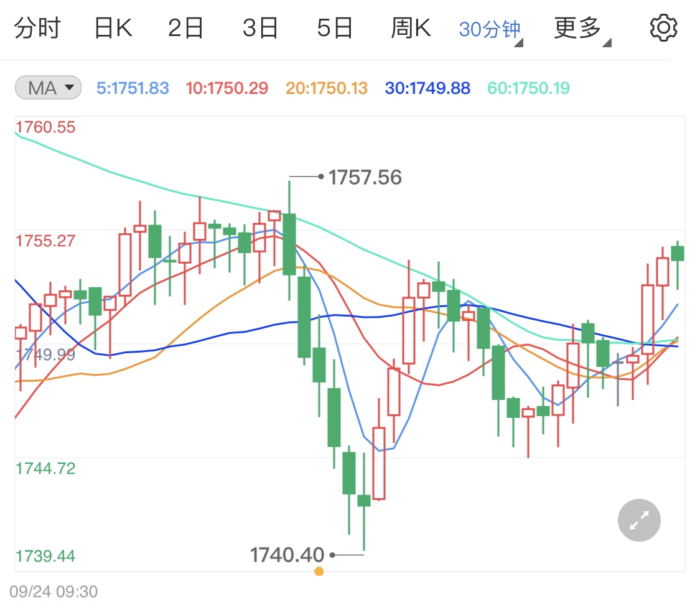Click the 1749.99 price axis label
Viewport: 700px width, 602px height.
coord(45,354)
